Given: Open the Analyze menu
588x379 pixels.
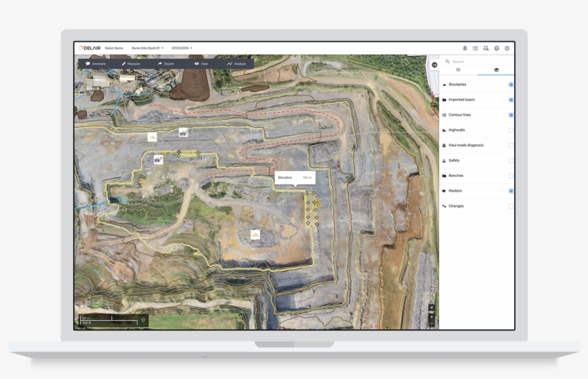Looking at the screenshot, I should pyautogui.click(x=236, y=64).
